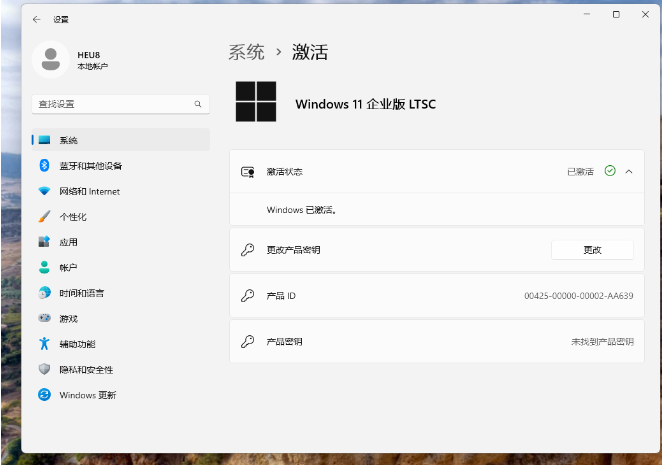Open 蓝牙和其他设备 Bluetooth settings
The height and width of the screenshot is (465, 662).
pos(90,165)
